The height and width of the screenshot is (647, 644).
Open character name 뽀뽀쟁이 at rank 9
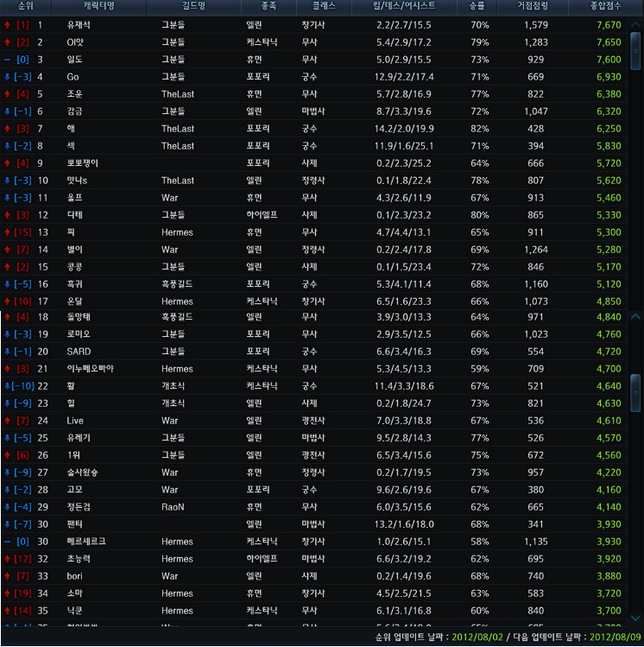[85, 163]
